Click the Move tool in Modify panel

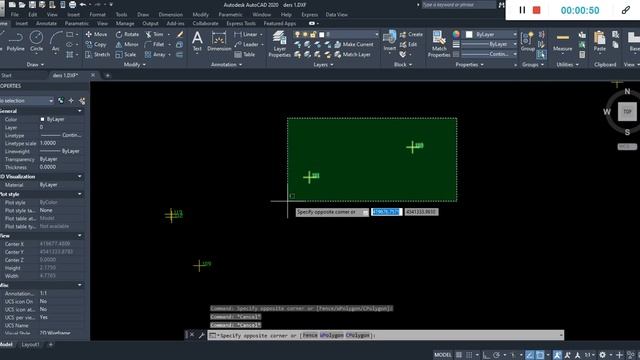coord(96,34)
